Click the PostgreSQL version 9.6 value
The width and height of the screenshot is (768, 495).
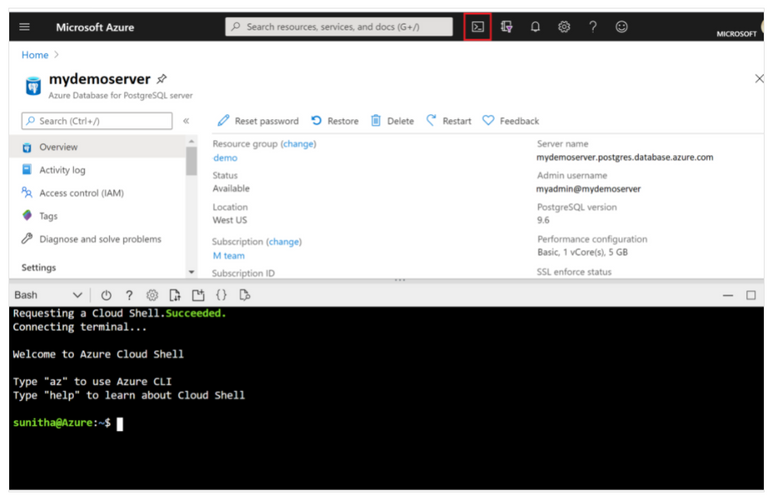tap(543, 220)
